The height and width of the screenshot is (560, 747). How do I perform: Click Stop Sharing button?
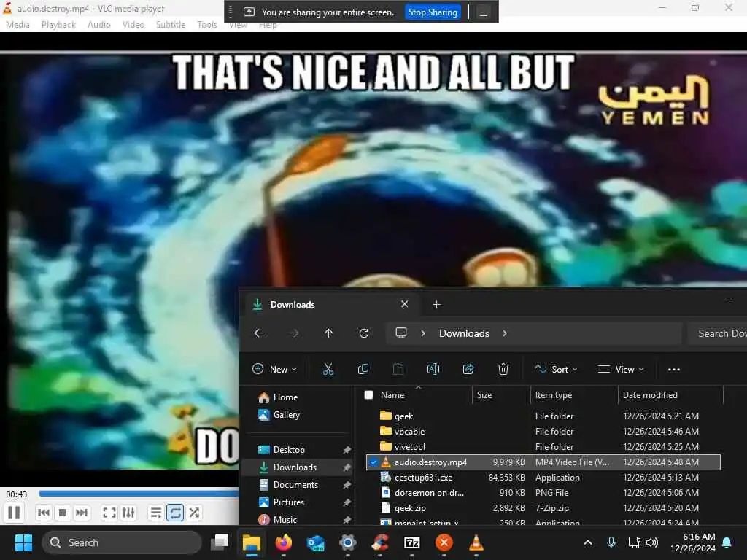(x=433, y=12)
